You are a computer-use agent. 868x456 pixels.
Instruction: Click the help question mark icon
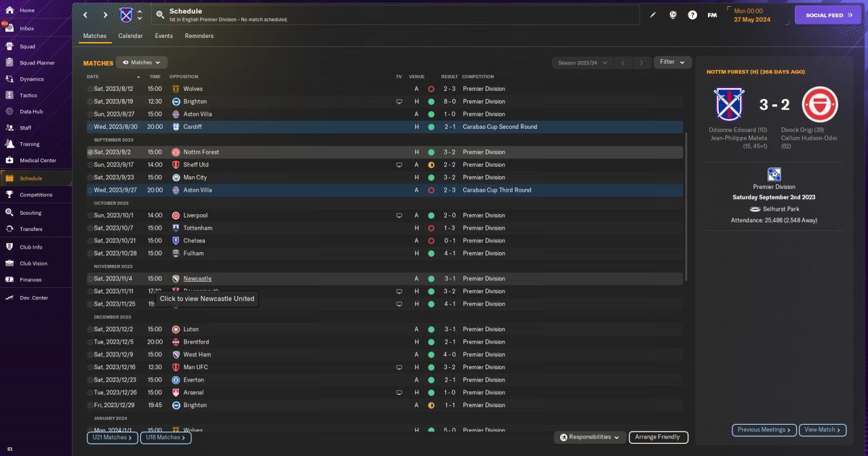click(x=692, y=15)
